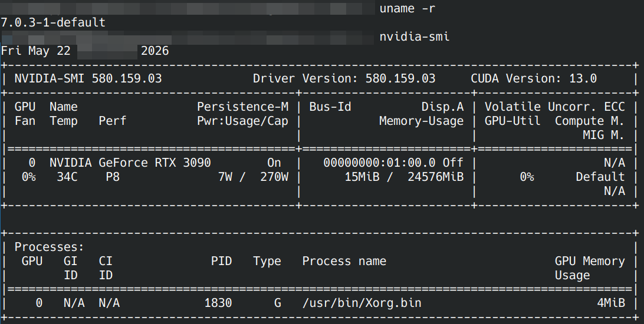This screenshot has width=644, height=324.
Task: Click the 'uname -r' command text
Action: click(x=407, y=9)
